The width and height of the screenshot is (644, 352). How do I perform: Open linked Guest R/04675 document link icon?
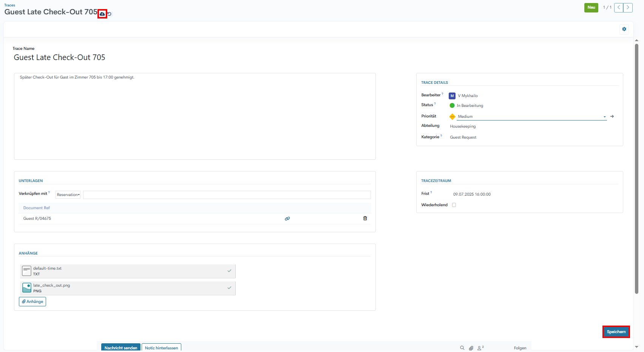pyautogui.click(x=287, y=219)
